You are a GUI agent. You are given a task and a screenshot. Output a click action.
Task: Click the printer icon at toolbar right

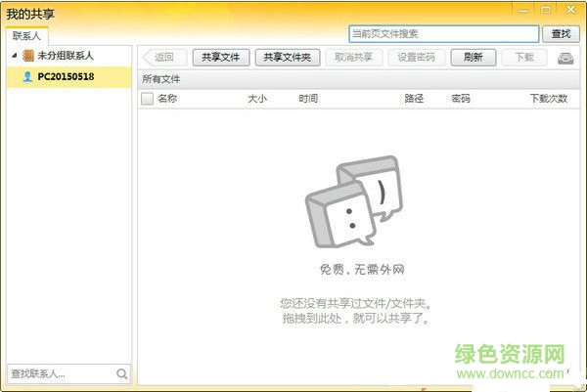point(565,58)
